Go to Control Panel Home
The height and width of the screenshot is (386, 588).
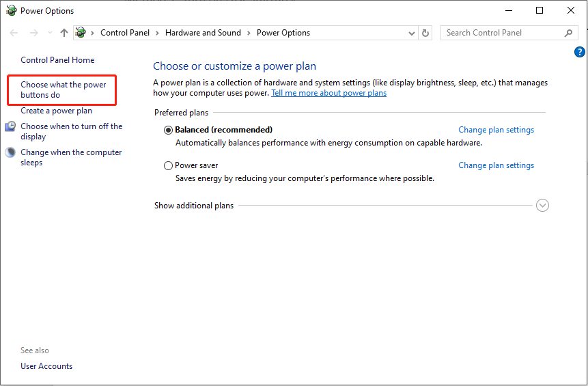[57, 60]
